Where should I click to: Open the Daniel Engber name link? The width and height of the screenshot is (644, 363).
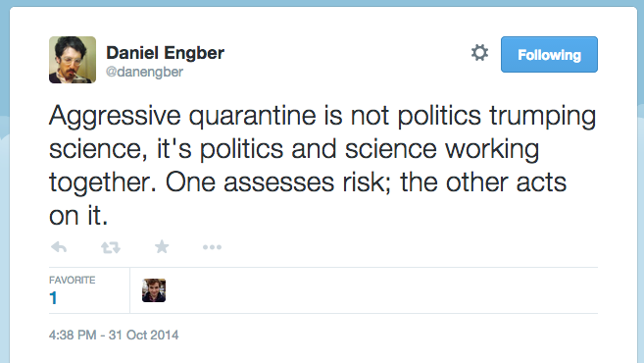coord(165,53)
